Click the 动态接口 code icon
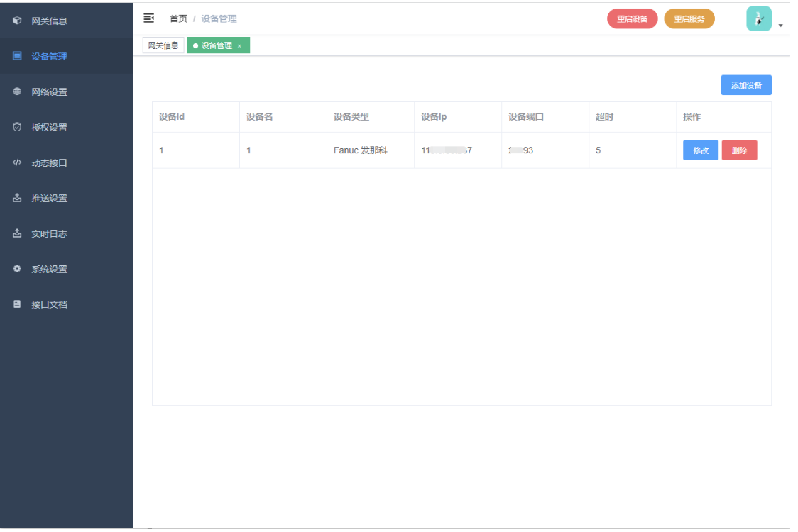This screenshot has height=532, width=798. 18,162
